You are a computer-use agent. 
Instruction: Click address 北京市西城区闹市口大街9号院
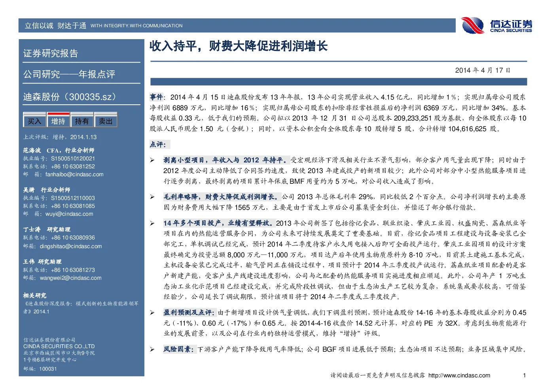[59, 353]
